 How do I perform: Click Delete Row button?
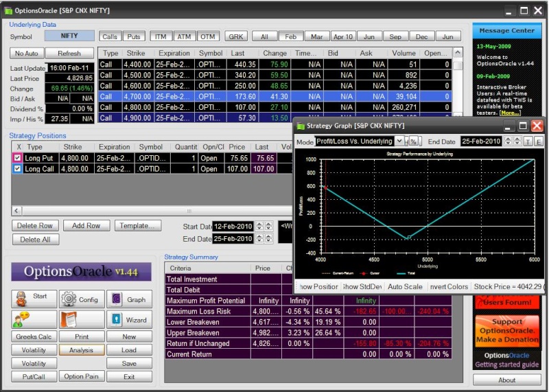(x=35, y=226)
